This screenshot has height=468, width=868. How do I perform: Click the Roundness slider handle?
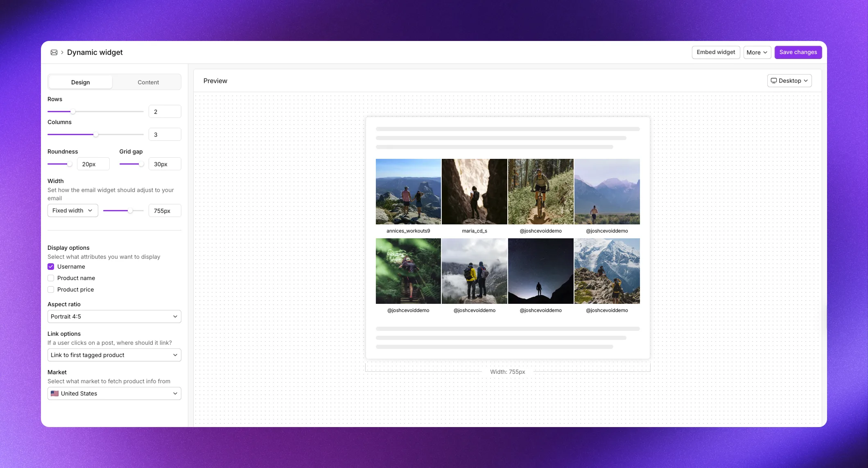70,164
